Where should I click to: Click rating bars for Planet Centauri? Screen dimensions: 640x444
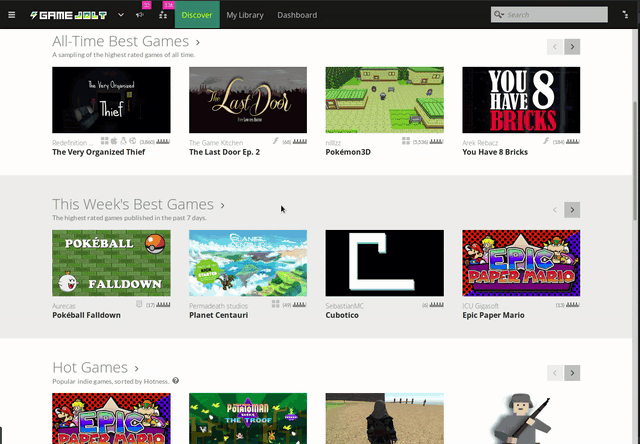pyautogui.click(x=300, y=305)
